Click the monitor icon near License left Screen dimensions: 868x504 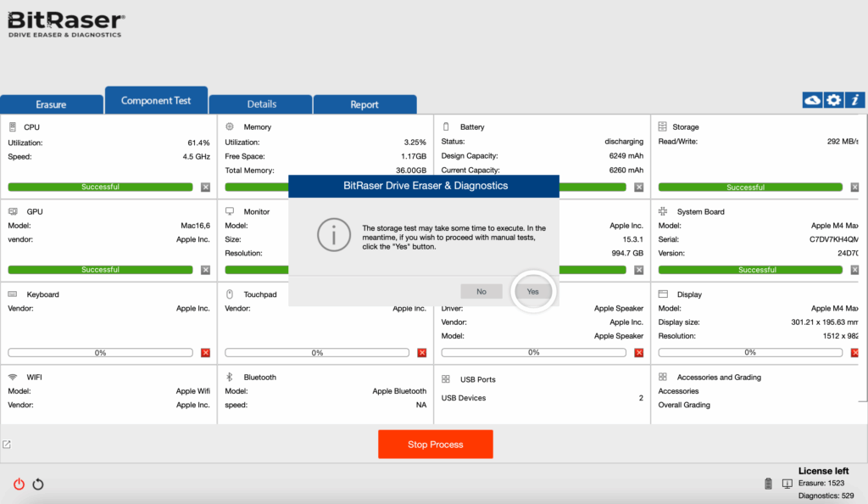(x=787, y=484)
